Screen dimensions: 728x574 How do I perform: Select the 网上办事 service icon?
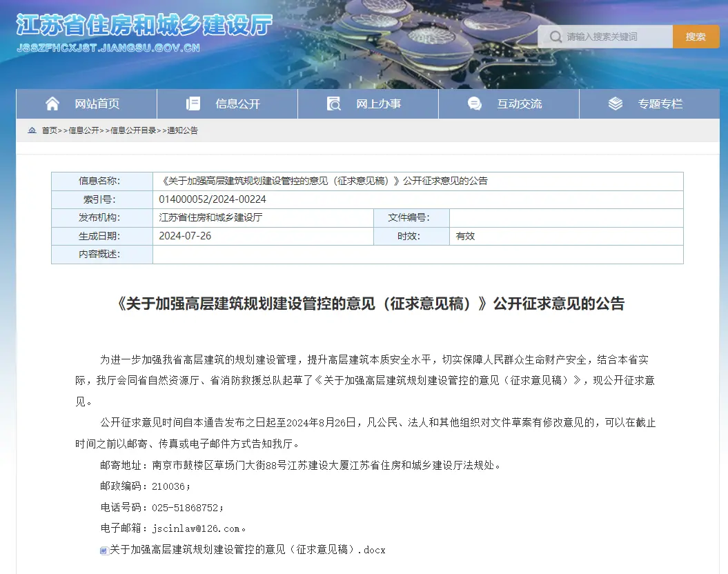[333, 103]
